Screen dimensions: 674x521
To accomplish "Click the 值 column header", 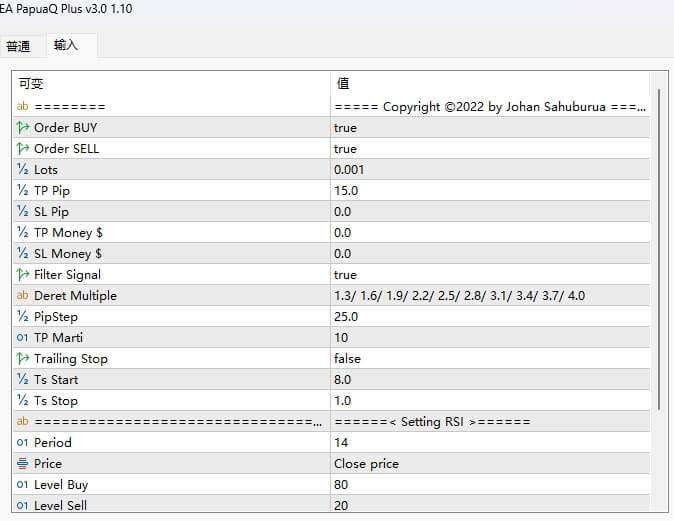I will coord(490,83).
